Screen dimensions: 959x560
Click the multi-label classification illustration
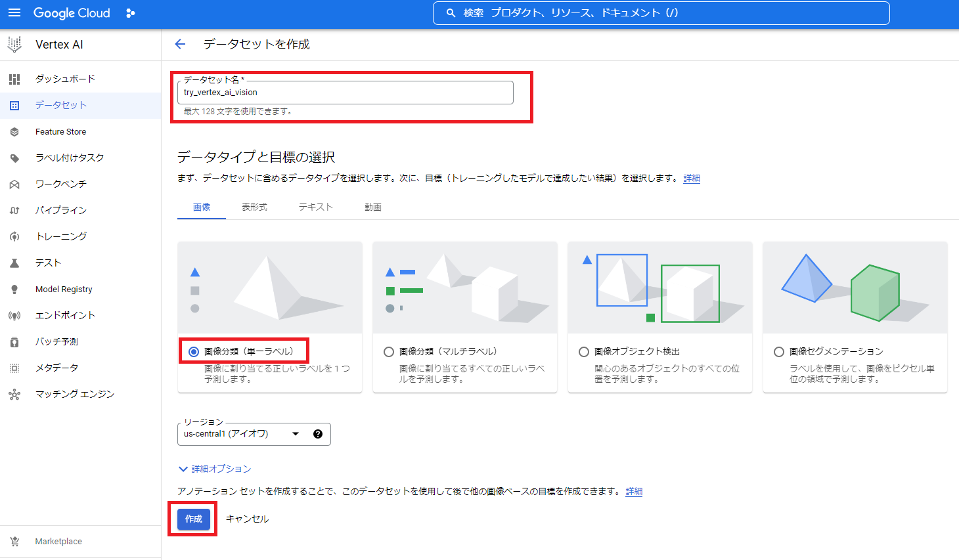(x=465, y=288)
